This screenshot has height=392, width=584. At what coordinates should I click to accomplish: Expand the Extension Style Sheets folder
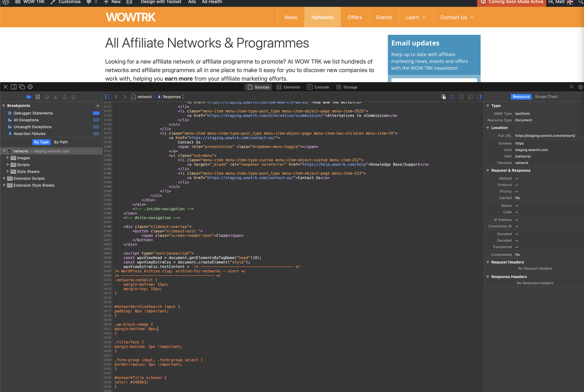(x=4, y=185)
